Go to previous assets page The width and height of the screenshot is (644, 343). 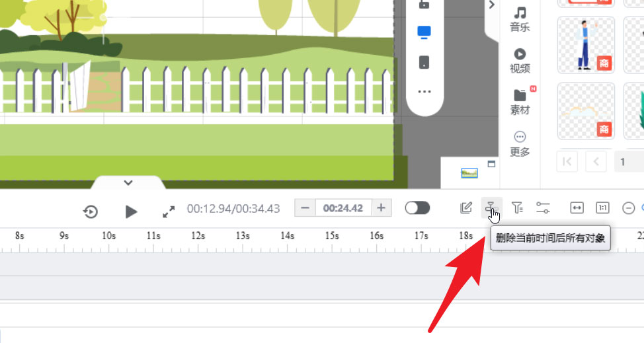[596, 162]
